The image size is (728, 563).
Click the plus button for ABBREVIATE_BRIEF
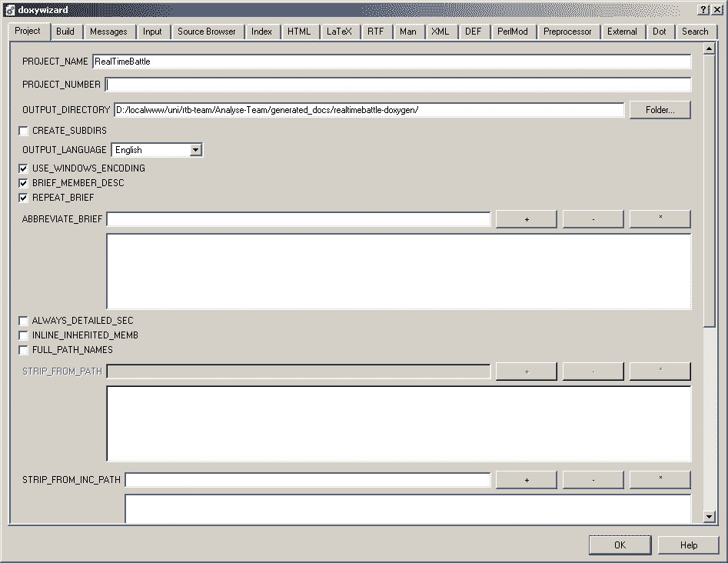click(x=527, y=219)
